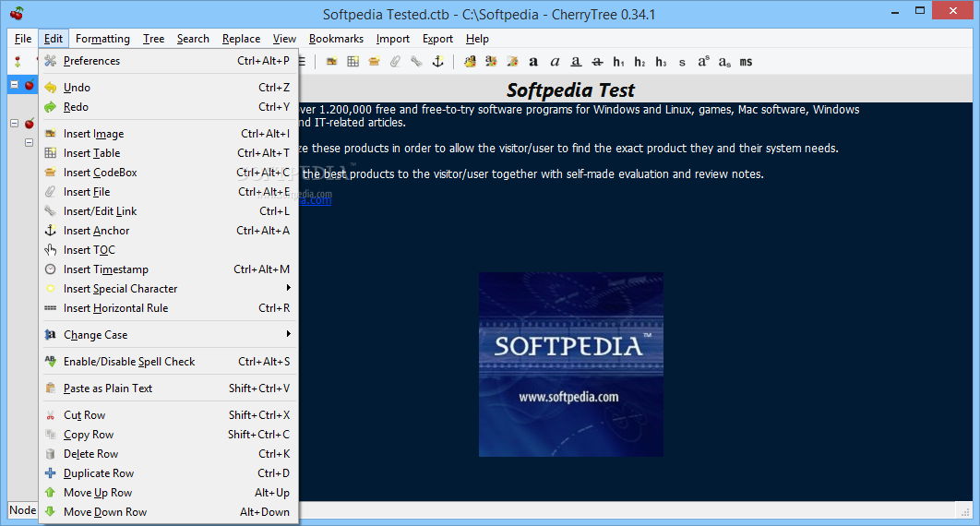Screen dimensions: 980x526
Task: Open the Help menu
Action: click(477, 39)
